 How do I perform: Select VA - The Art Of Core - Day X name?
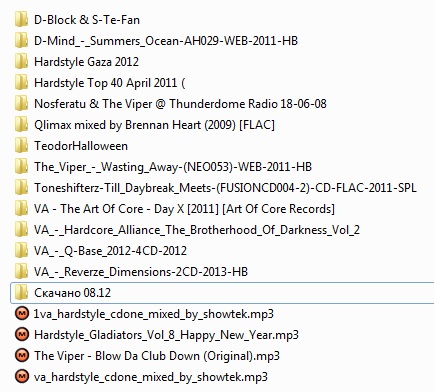pos(184,209)
